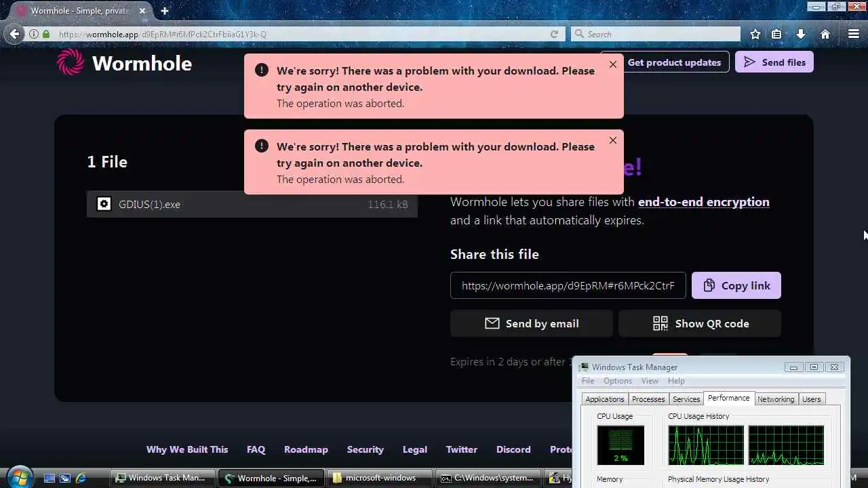Click the reload page icon
Viewport: 868px width, 488px height.
click(x=554, y=34)
